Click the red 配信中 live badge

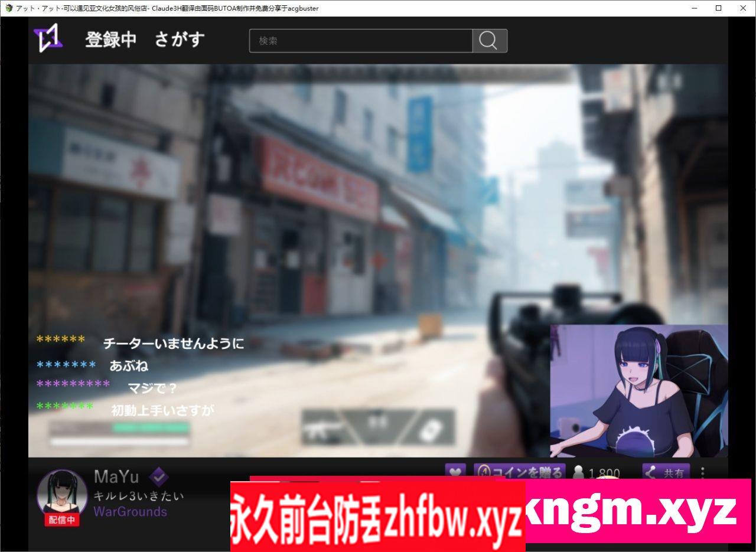[62, 520]
